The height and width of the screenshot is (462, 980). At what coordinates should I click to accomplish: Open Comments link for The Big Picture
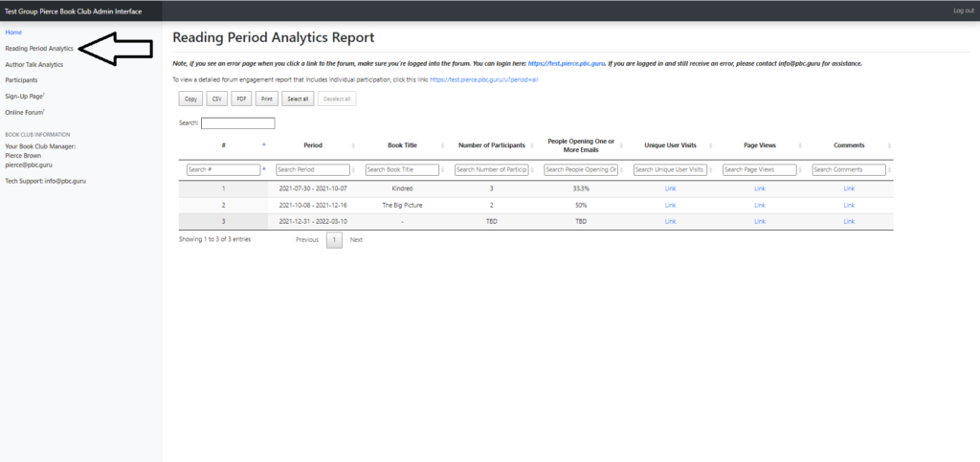(x=849, y=205)
